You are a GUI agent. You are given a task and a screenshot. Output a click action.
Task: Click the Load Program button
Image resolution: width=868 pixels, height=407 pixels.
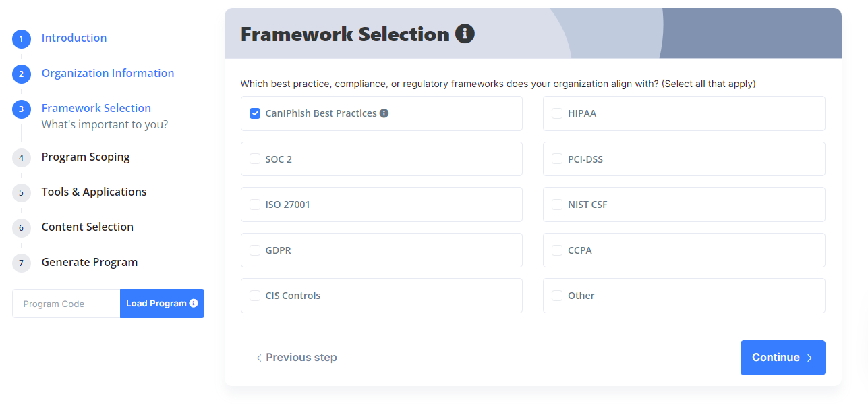[x=162, y=304]
